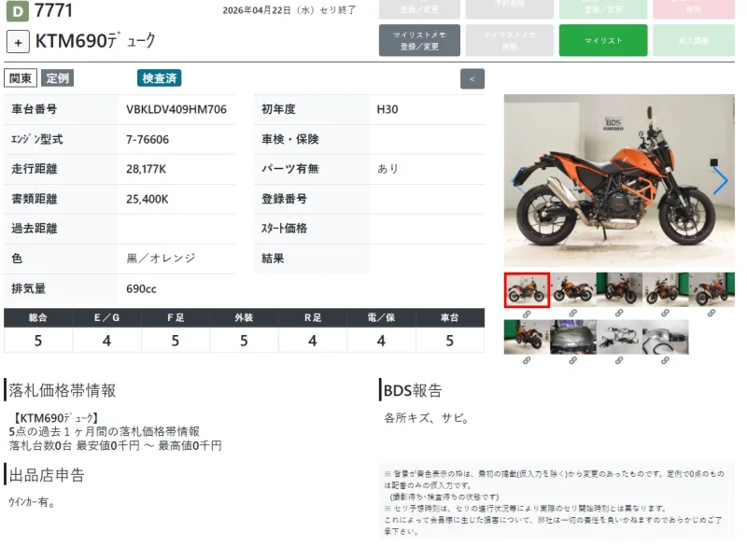The image size is (747, 560).
Task: Click the 落札価格帯情報 section heading
Action: (x=62, y=390)
